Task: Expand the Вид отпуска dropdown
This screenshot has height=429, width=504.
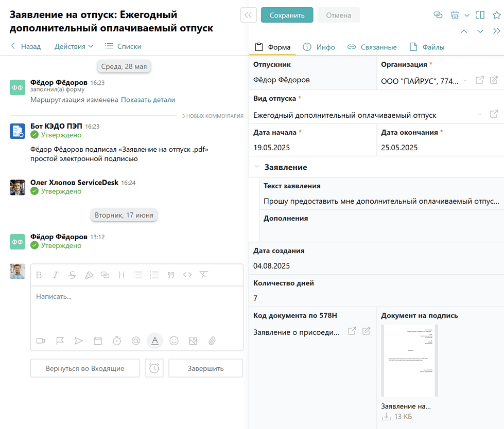Action: [x=479, y=114]
